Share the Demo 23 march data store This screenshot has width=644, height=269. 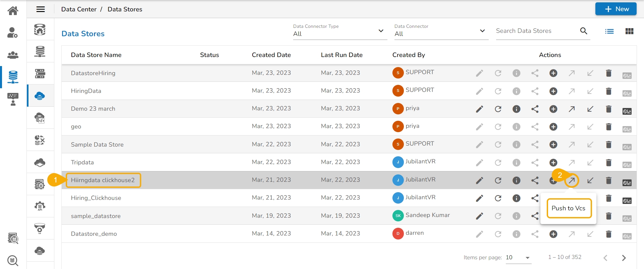coord(535,109)
